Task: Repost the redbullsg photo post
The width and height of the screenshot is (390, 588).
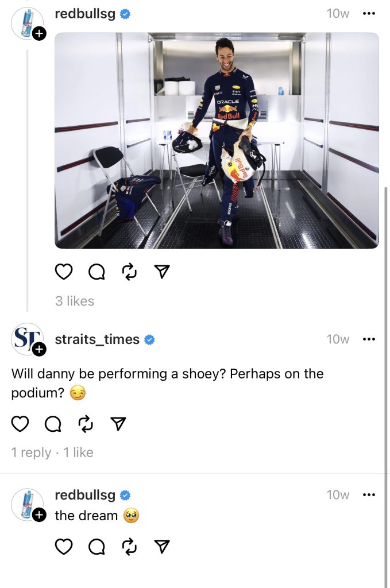Action: pos(129,272)
